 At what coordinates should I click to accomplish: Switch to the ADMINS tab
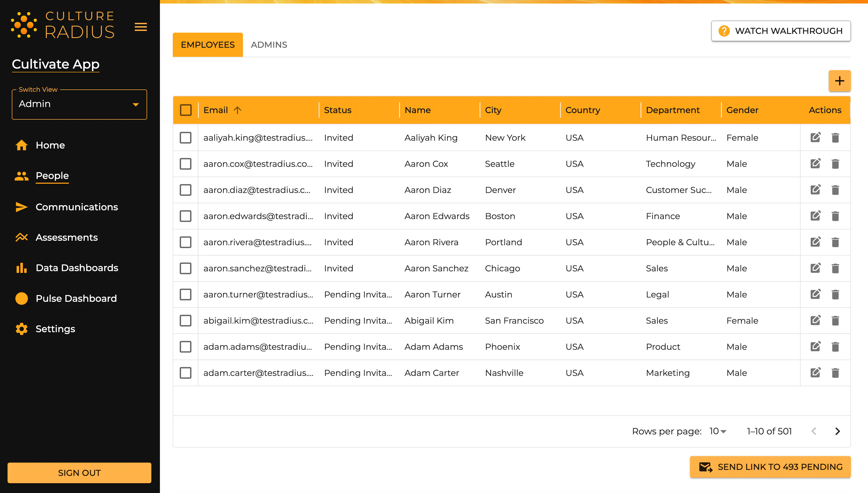pos(269,45)
